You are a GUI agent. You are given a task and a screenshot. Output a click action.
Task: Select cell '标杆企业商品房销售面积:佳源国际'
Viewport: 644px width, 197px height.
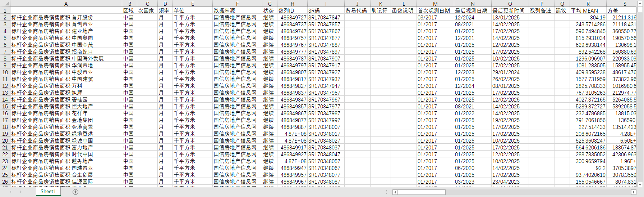(x=66, y=182)
